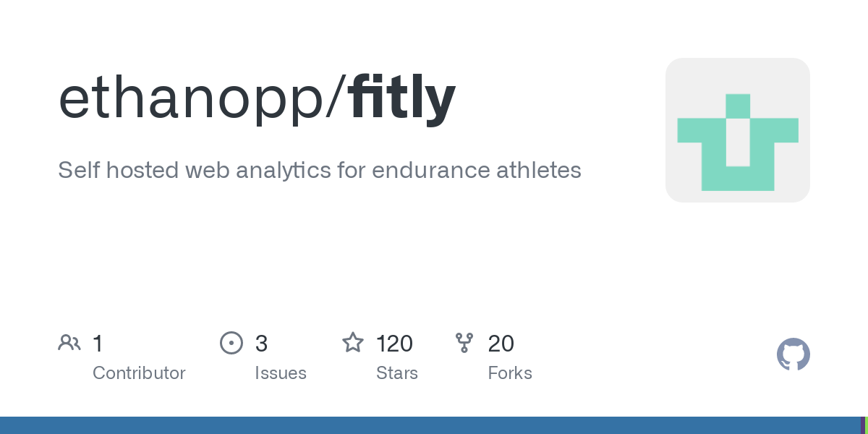Click the stars count "120"
The image size is (868, 434).
click(x=394, y=344)
